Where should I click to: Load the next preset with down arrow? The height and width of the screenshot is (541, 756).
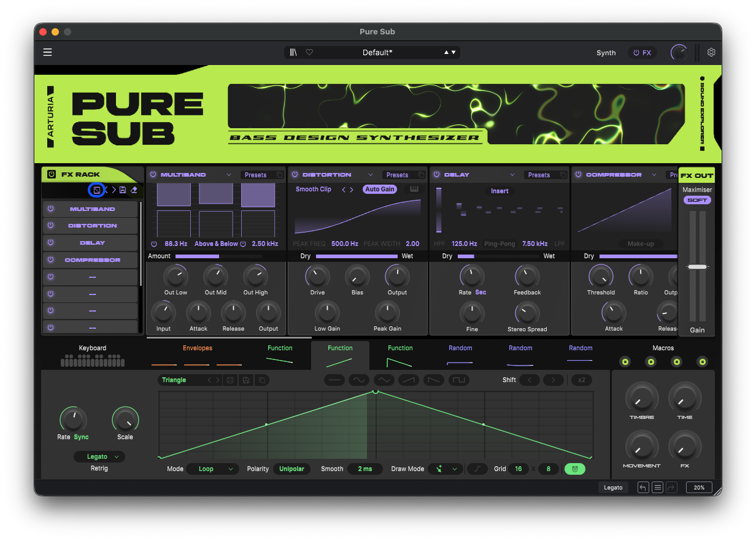coord(454,52)
